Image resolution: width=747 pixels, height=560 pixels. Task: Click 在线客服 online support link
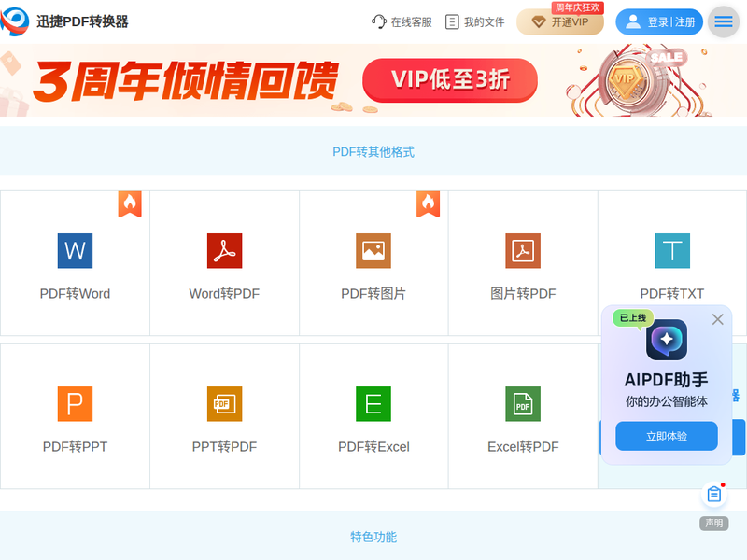click(402, 21)
